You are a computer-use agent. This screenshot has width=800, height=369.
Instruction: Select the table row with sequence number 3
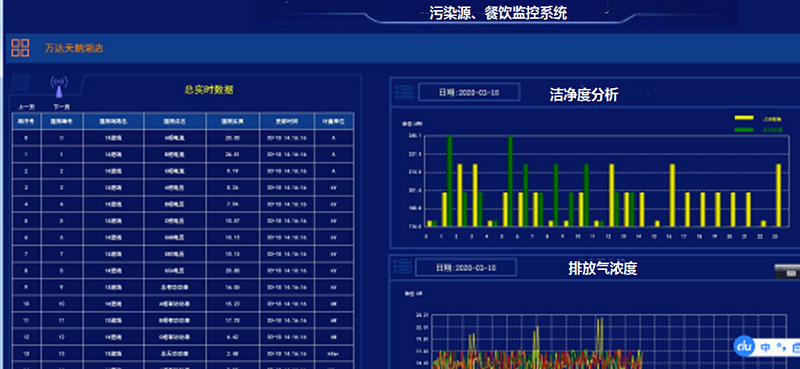(183, 188)
